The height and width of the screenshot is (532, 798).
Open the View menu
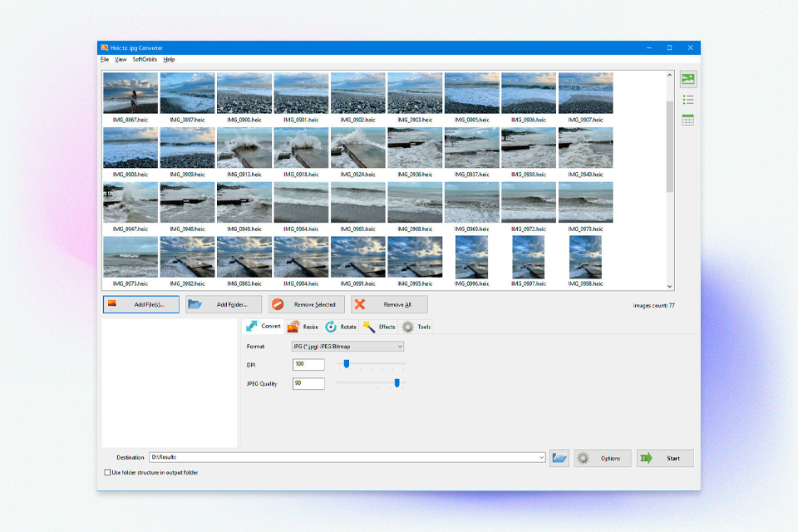(121, 60)
